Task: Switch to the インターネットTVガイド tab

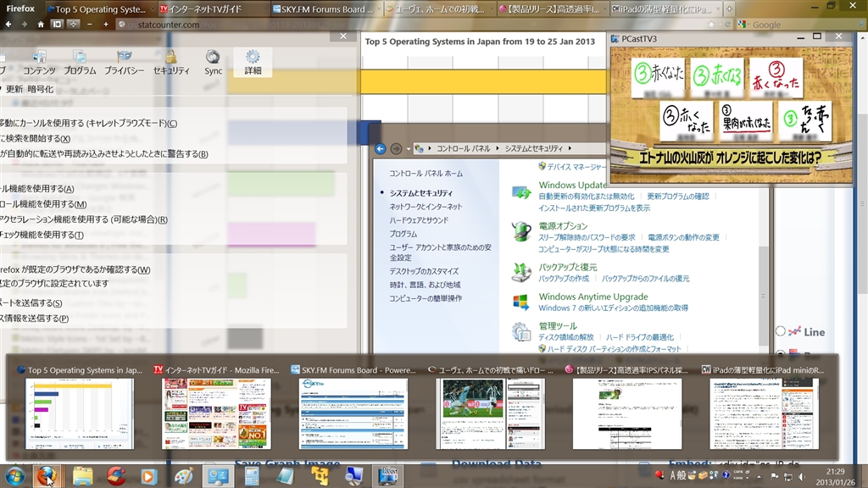Action: 212,9
